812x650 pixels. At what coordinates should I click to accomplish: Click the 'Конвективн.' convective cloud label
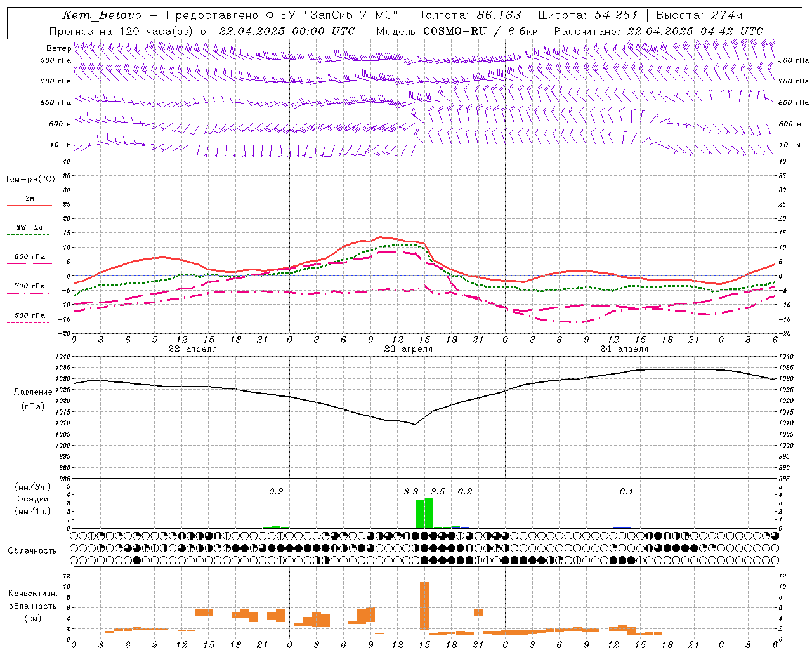coord(32,594)
